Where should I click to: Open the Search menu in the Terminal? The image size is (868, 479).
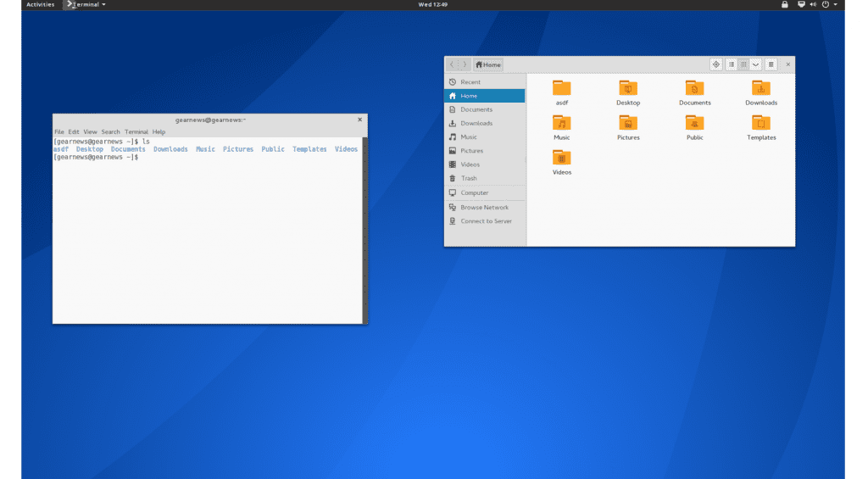point(111,132)
